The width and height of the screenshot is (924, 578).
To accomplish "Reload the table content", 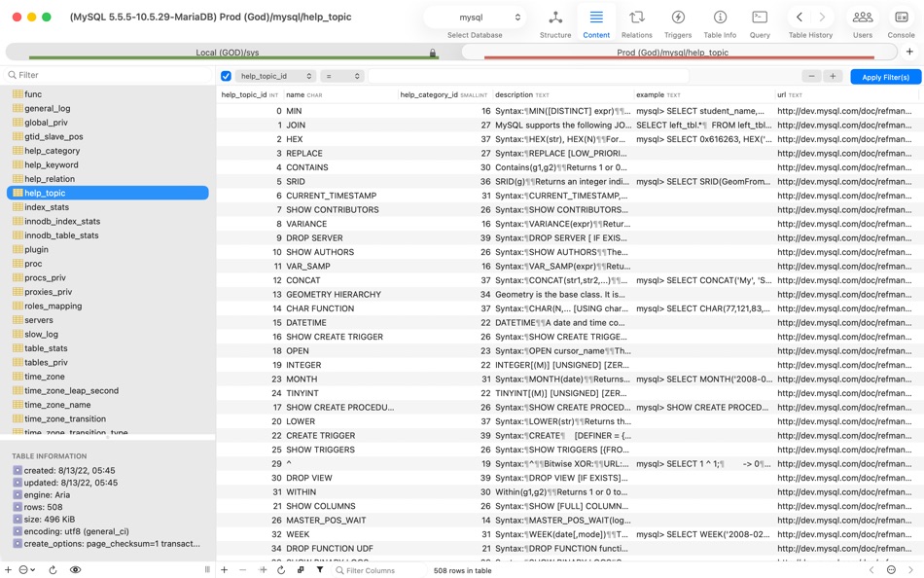I will (x=281, y=570).
